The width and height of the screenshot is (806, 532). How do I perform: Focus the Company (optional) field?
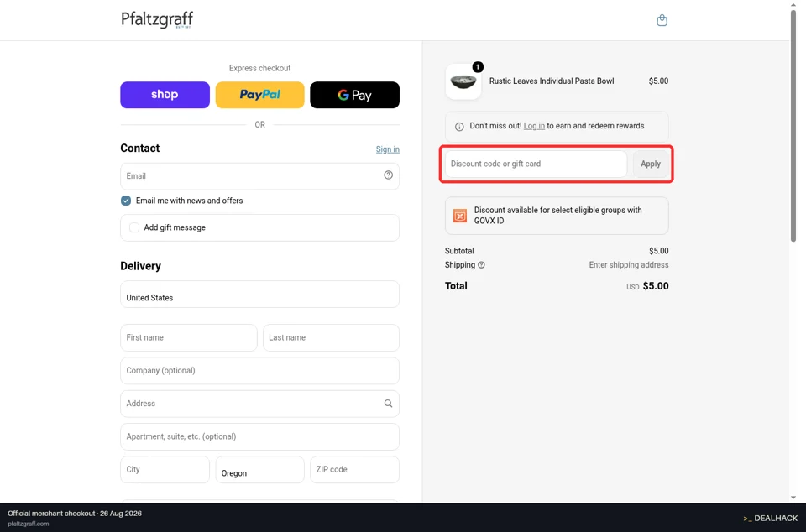click(x=259, y=371)
